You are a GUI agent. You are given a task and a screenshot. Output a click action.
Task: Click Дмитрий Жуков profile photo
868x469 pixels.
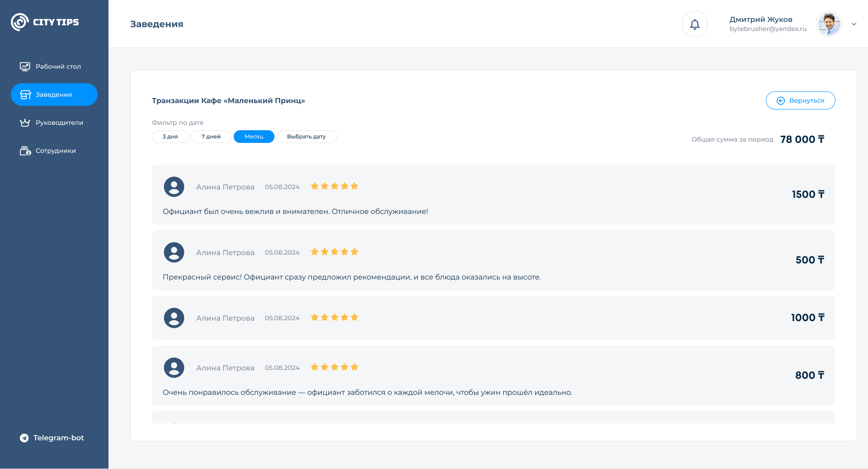click(829, 24)
